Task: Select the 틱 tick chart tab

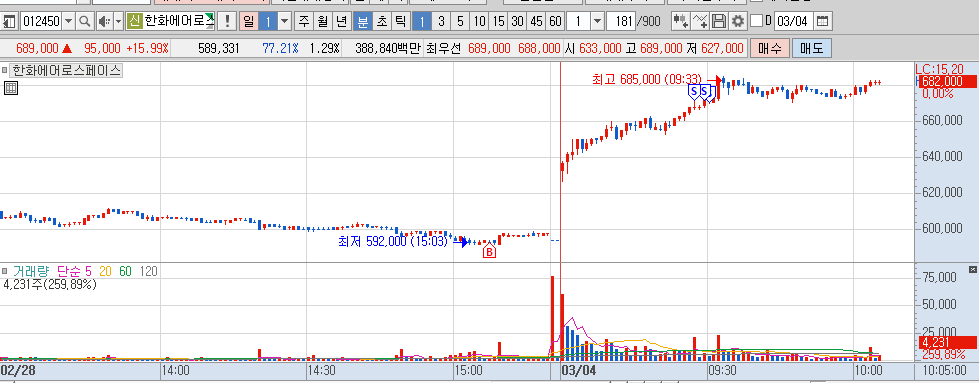Action: click(400, 22)
